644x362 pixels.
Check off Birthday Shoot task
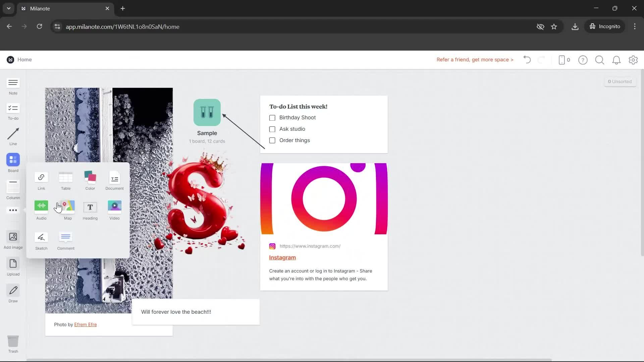[272, 118]
